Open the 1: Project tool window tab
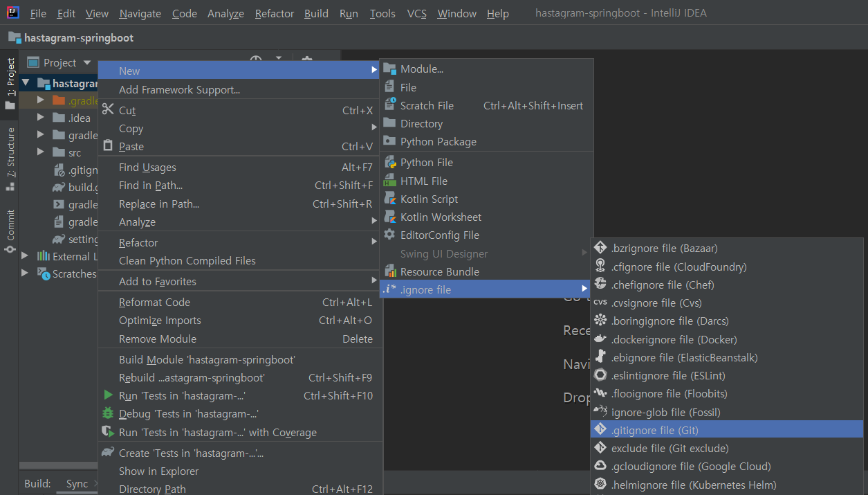This screenshot has height=495, width=868. pos(10,83)
